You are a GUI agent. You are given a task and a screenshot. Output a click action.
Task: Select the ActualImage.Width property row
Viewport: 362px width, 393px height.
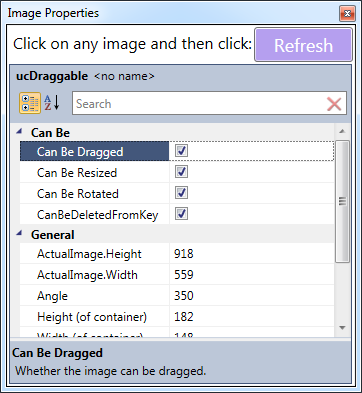tap(177, 275)
